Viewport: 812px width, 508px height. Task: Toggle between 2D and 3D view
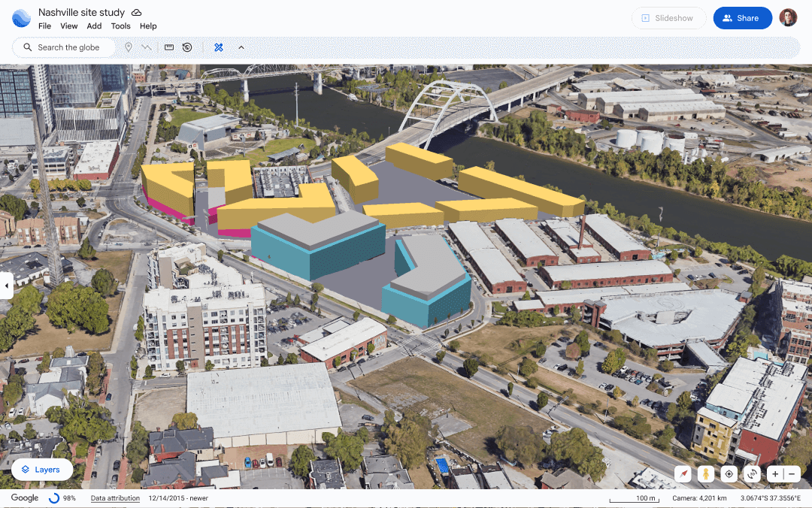pyautogui.click(x=752, y=474)
